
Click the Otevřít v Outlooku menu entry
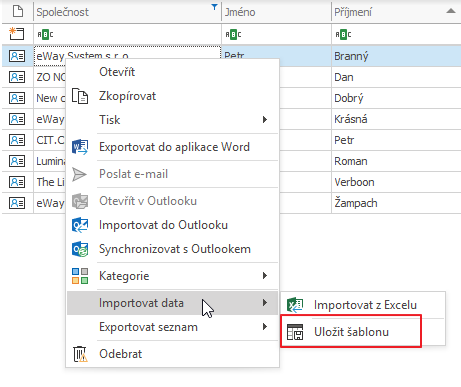click(172, 201)
